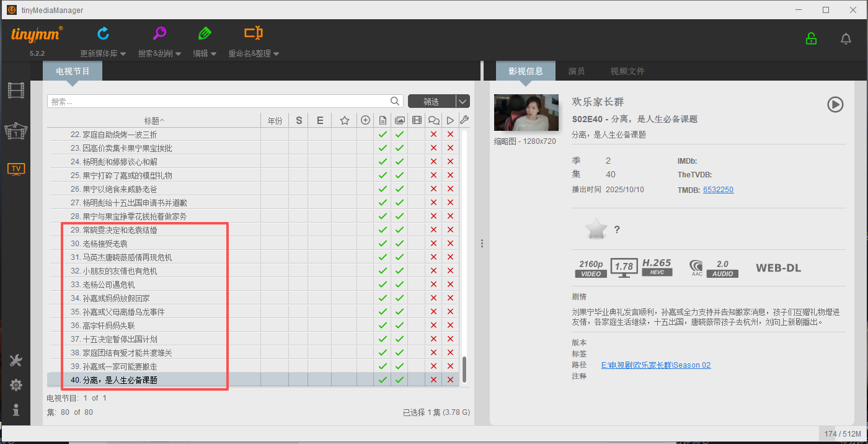Open the 重命名&整理 dropdown arrow
This screenshot has width=868, height=444.
click(x=277, y=53)
